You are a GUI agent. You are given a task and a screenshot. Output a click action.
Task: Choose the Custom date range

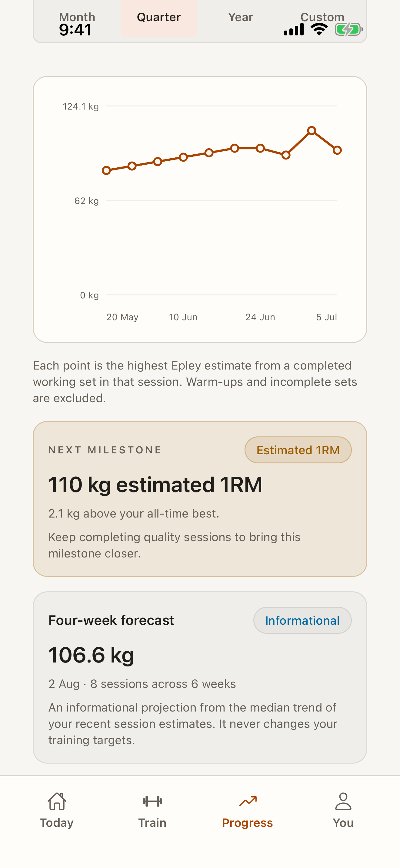pyautogui.click(x=322, y=17)
